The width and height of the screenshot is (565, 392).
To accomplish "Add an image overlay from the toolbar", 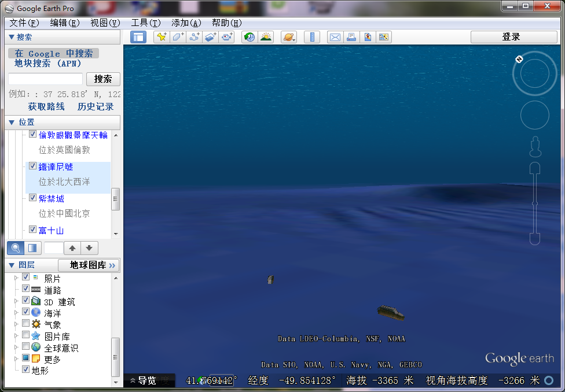I will (x=211, y=37).
